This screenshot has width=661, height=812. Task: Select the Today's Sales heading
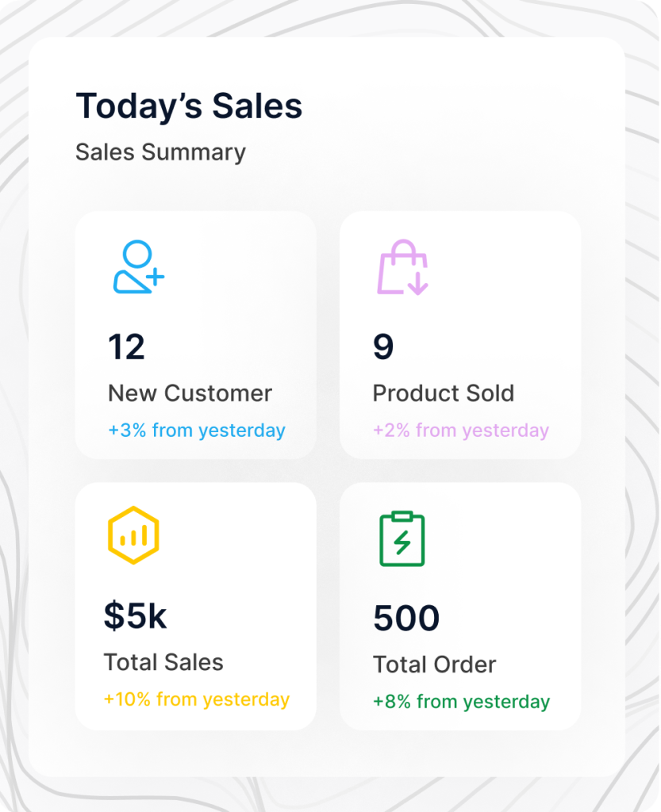189,106
